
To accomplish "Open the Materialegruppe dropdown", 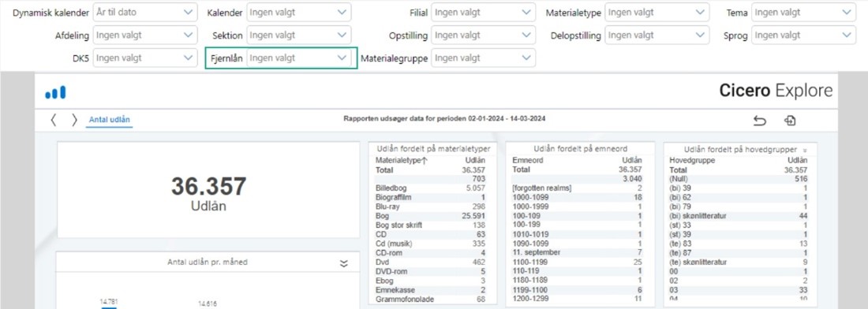I will [483, 58].
